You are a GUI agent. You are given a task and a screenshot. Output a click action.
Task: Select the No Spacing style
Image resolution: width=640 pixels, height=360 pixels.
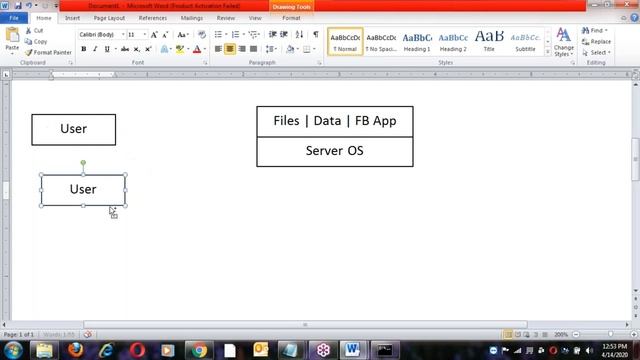381,42
